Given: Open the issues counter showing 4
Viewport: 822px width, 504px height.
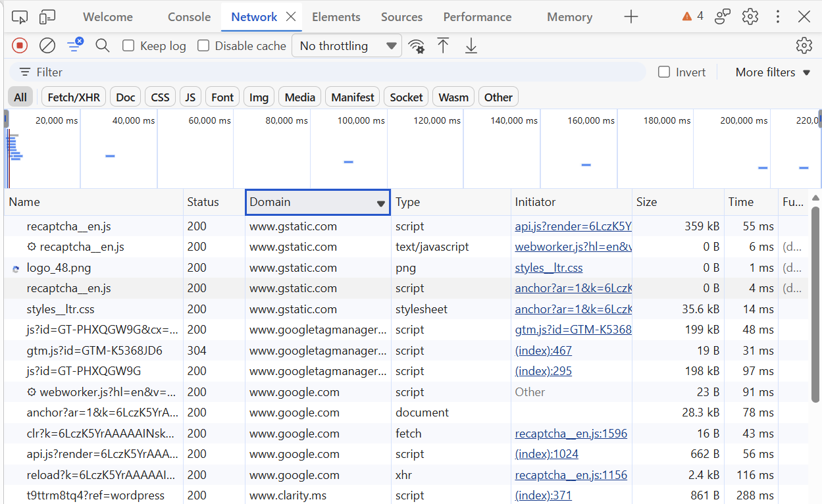Looking at the screenshot, I should click(693, 16).
